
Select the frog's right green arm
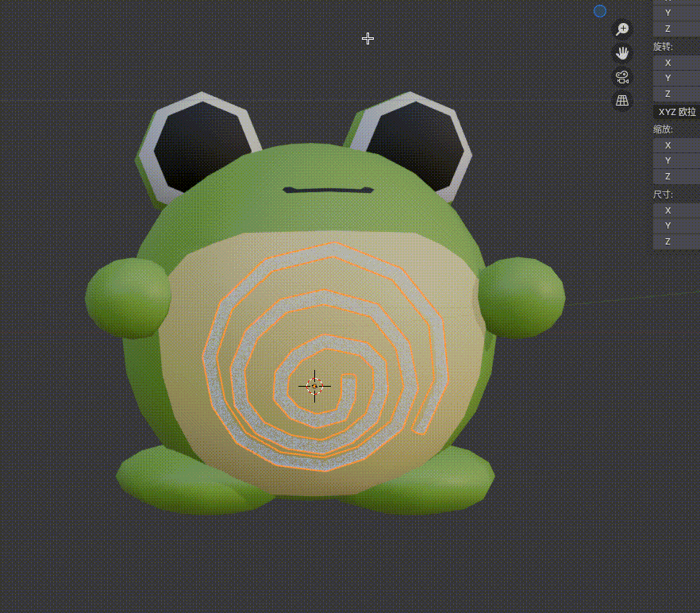pyautogui.click(x=521, y=297)
